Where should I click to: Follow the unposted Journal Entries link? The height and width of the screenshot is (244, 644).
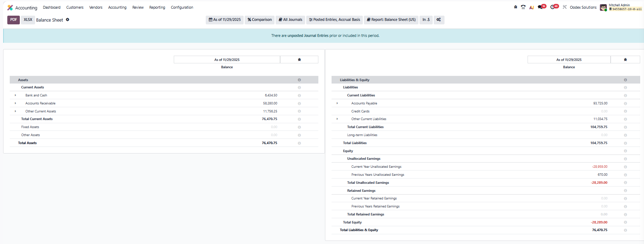pos(308,36)
